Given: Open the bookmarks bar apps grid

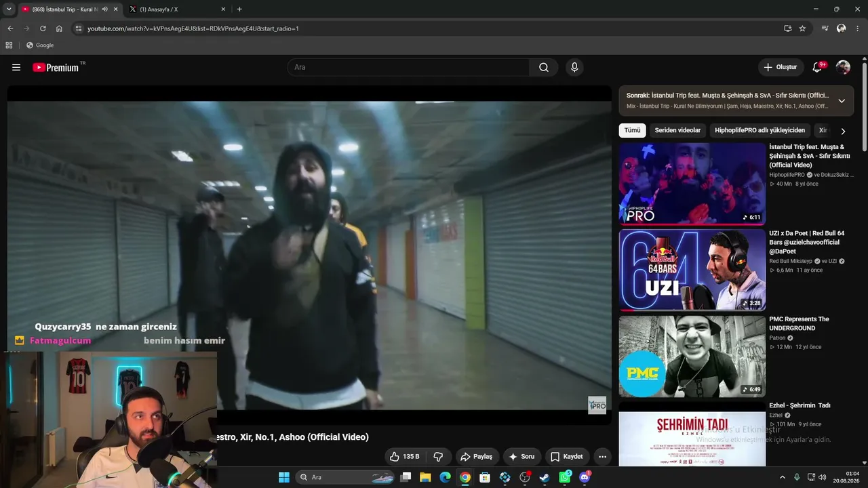Looking at the screenshot, I should pyautogui.click(x=9, y=45).
